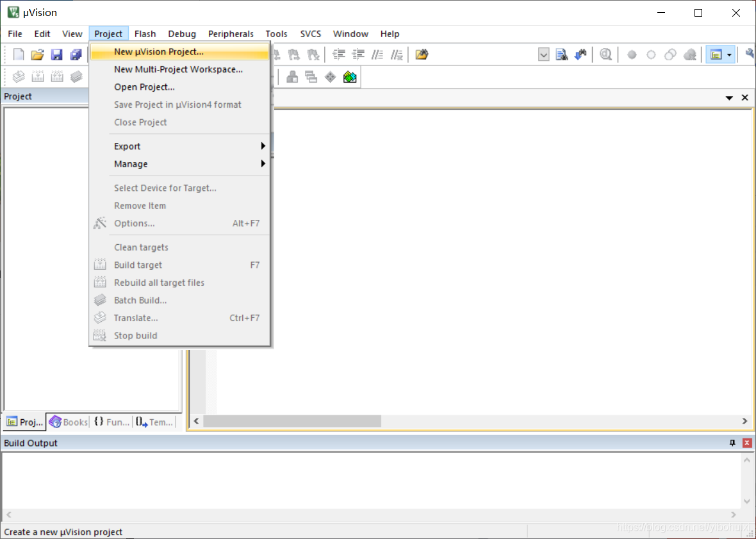Screen dimensions: 756x539
Task: Open the Window menu
Action: (x=350, y=34)
